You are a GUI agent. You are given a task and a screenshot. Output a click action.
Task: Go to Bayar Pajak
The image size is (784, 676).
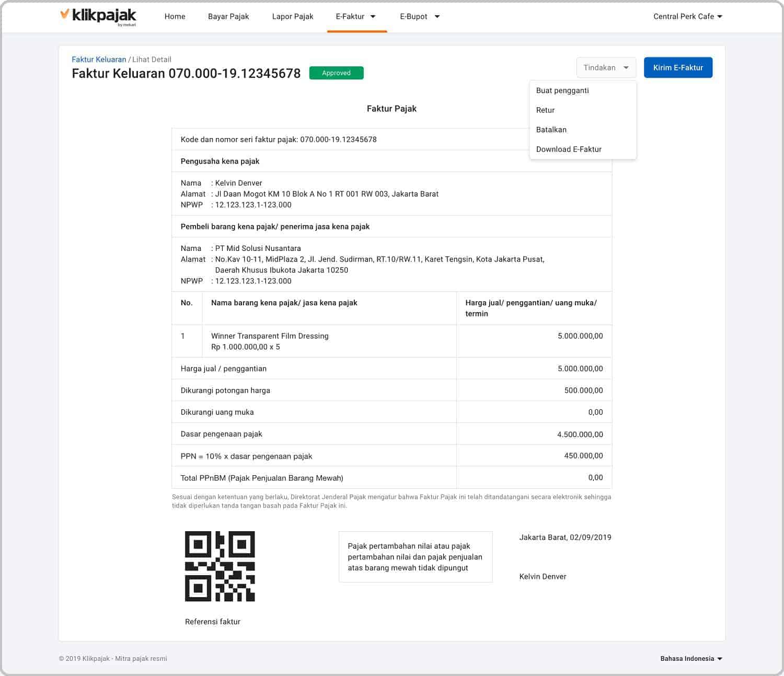pyautogui.click(x=228, y=16)
